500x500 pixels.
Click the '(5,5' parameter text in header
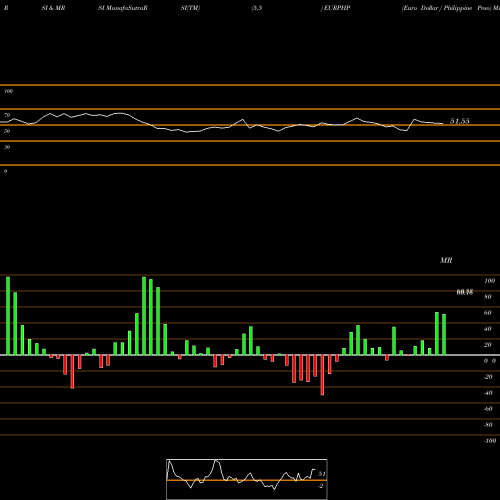(257, 8)
